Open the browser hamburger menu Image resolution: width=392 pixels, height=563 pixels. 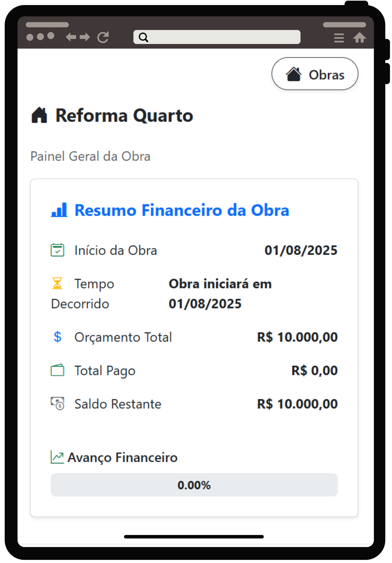339,38
